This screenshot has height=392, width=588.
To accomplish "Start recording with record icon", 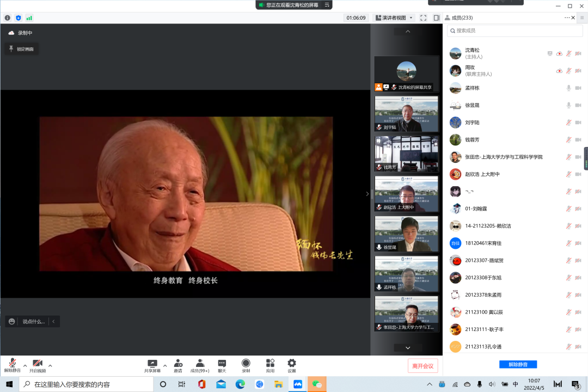I will [246, 365].
